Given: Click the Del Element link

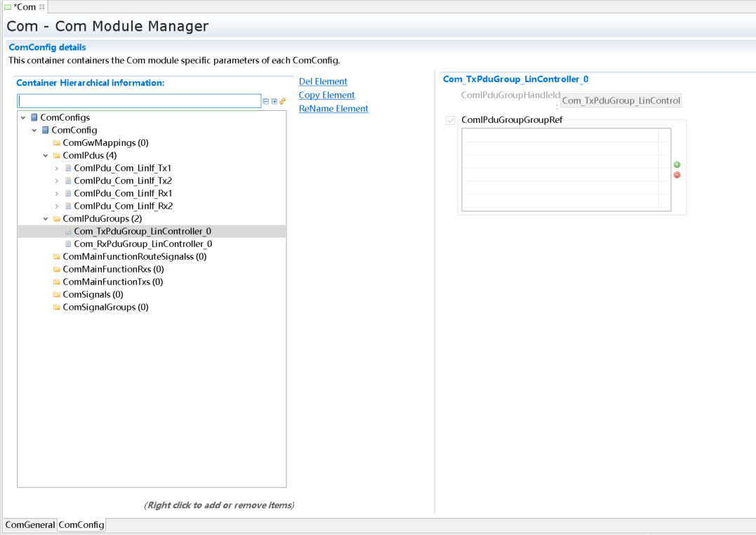Looking at the screenshot, I should point(323,81).
